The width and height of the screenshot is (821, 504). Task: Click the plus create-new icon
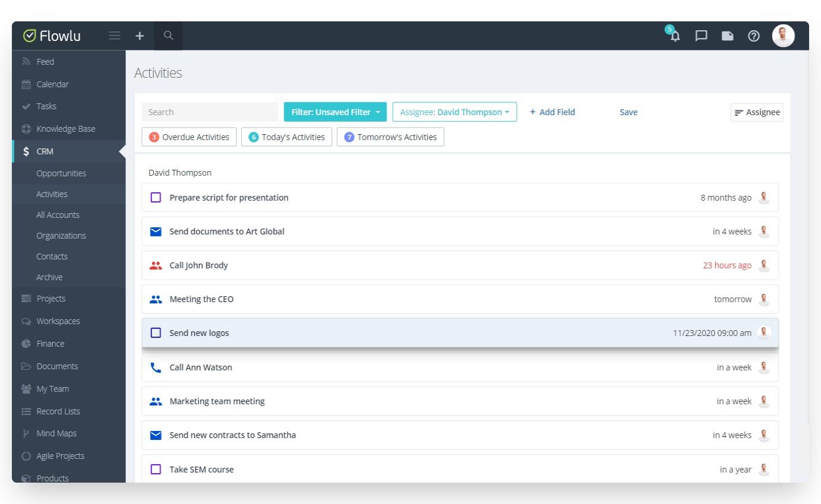click(140, 36)
